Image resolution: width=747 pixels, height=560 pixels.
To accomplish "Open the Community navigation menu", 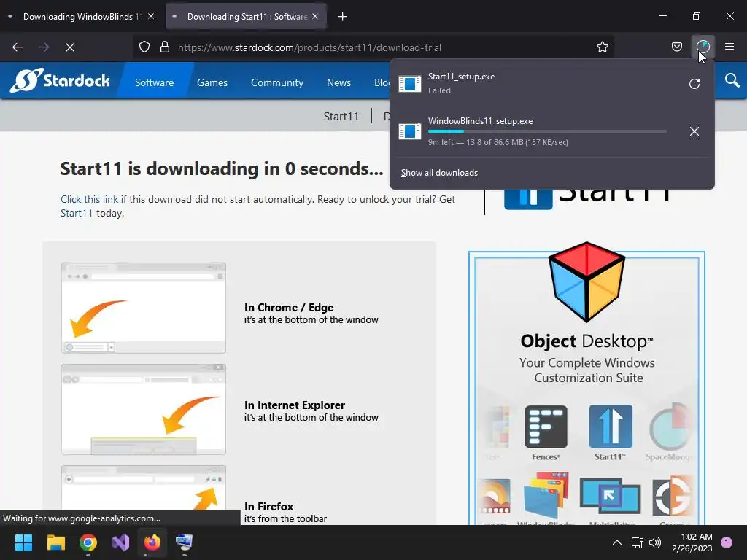I will (277, 83).
